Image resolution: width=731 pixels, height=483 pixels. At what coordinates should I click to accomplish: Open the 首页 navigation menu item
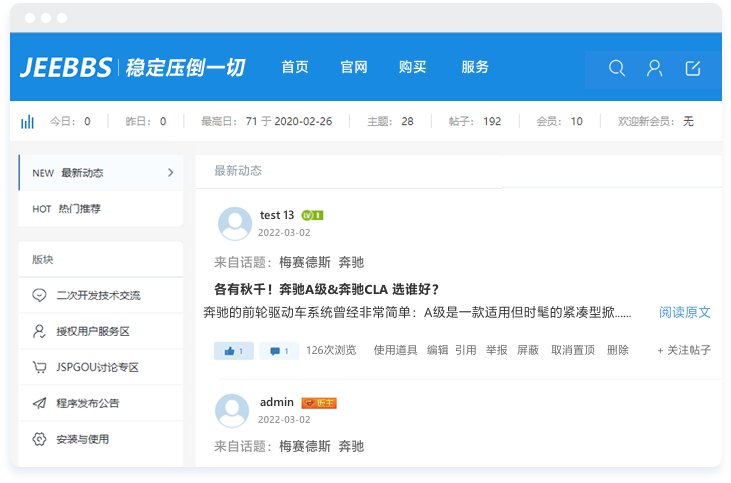[x=295, y=67]
